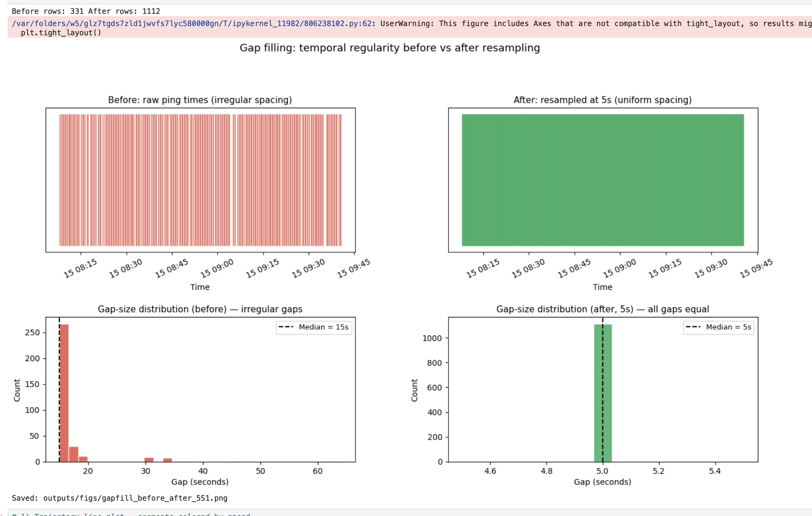This screenshot has width=812, height=516.
Task: Click the 'Gap filling' figure main title
Action: point(390,48)
